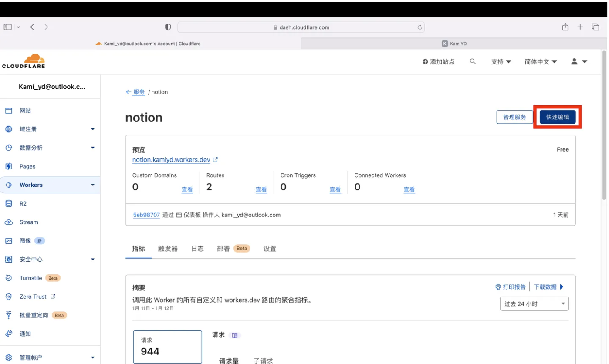609x364 pixels.
Task: Select the 请求 944 metric card
Action: click(167, 347)
